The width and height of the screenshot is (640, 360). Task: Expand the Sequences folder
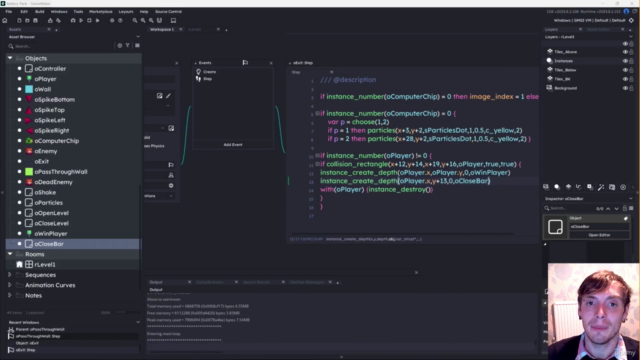[10, 275]
